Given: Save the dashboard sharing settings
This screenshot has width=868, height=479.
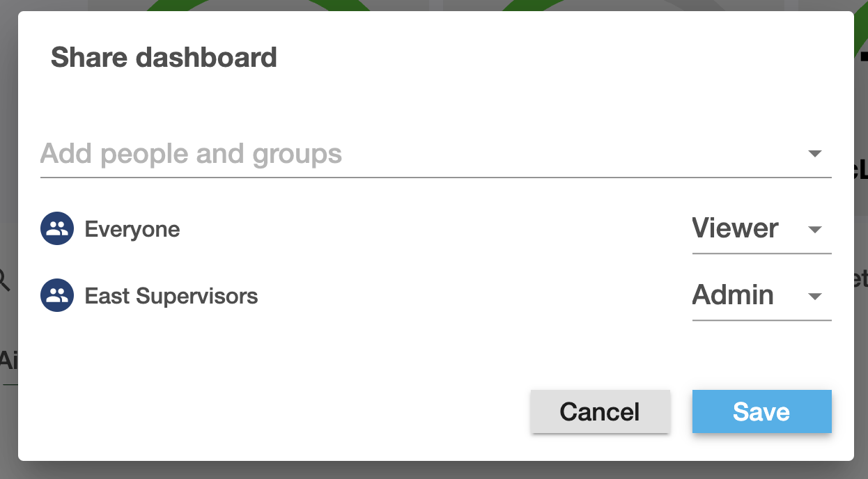Looking at the screenshot, I should [762, 411].
